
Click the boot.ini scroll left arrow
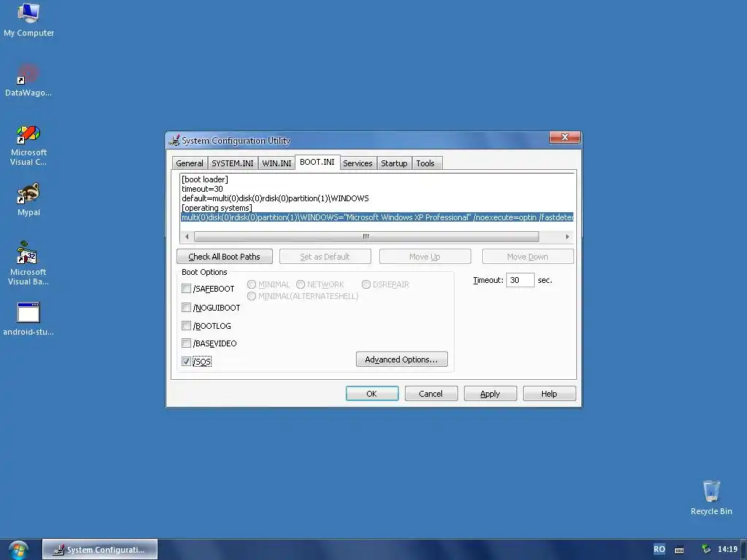tap(187, 237)
